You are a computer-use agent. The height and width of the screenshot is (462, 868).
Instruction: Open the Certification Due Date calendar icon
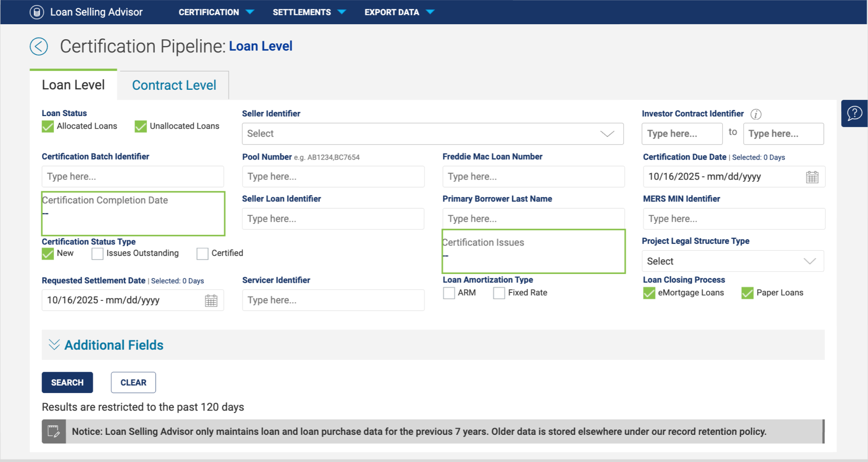click(812, 177)
